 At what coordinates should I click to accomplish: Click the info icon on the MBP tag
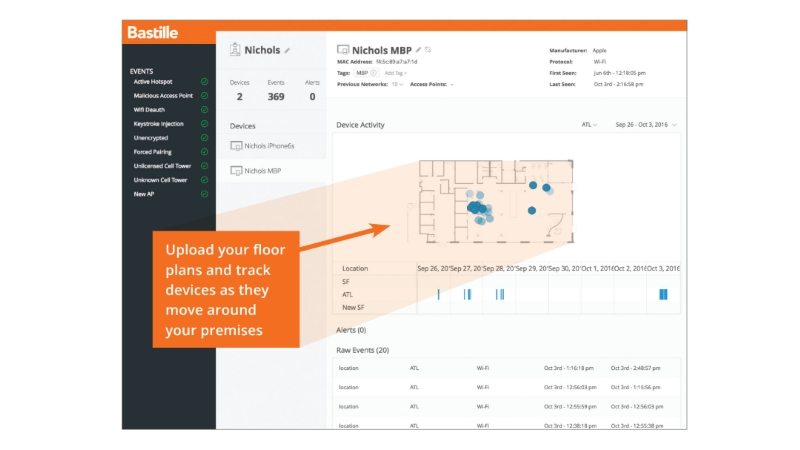click(373, 73)
